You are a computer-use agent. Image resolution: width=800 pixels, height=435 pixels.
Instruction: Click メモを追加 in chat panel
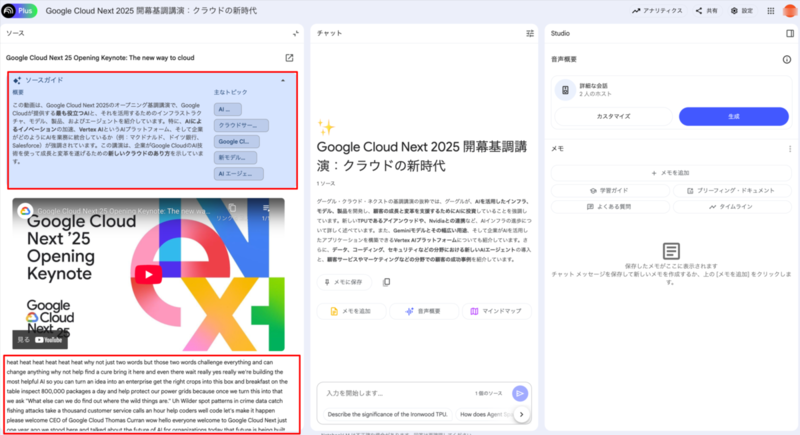coord(351,311)
